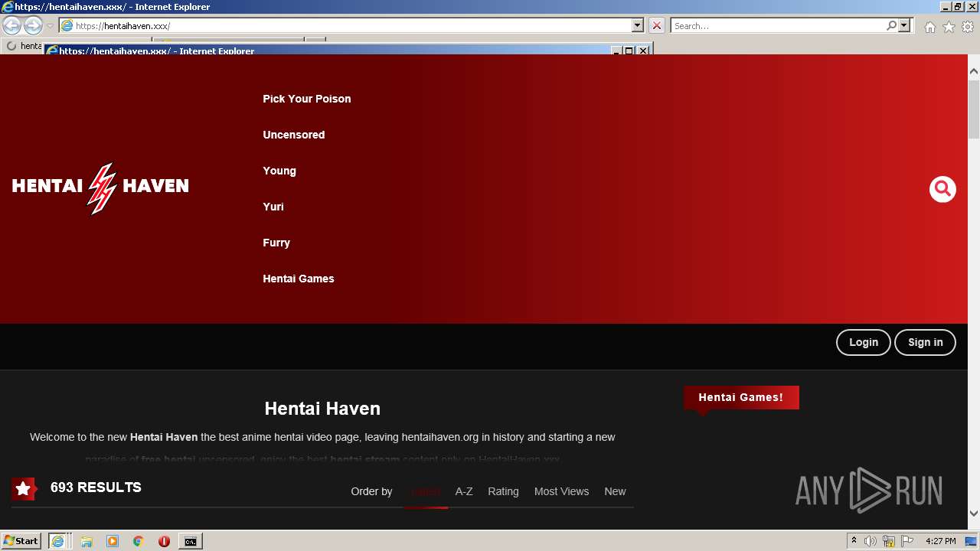This screenshot has width=980, height=551.
Task: Open Windows Explorer folder icon in taskbar
Action: tap(87, 541)
